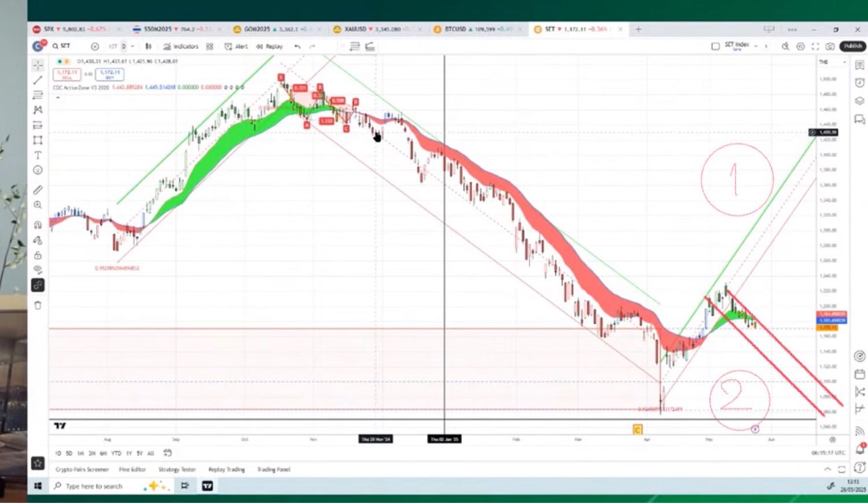Screen dimensions: 868x503
Task: Open the D interval dropdown
Action: pyautogui.click(x=132, y=46)
